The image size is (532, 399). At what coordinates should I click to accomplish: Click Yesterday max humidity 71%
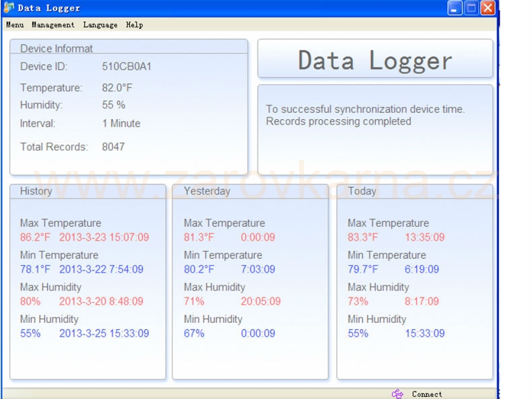point(194,301)
